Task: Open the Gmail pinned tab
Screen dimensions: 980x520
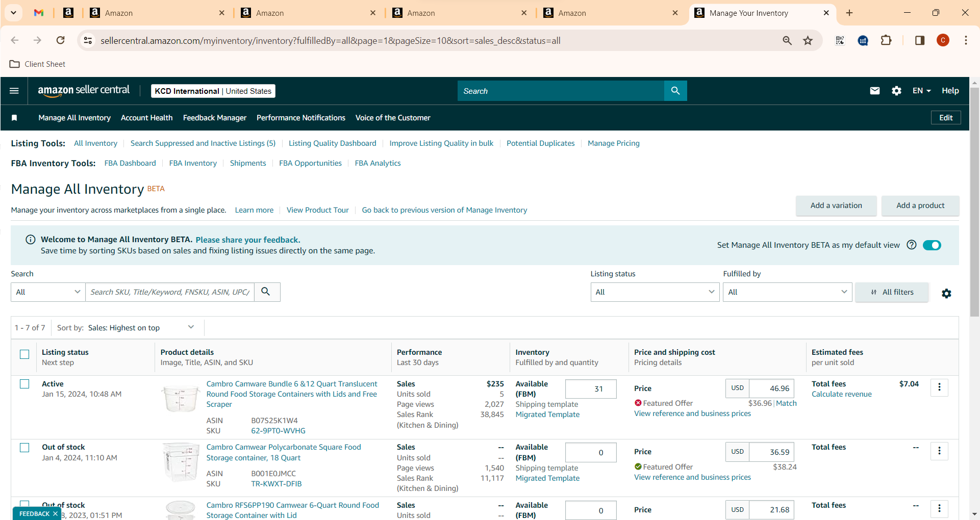Action: (39, 13)
